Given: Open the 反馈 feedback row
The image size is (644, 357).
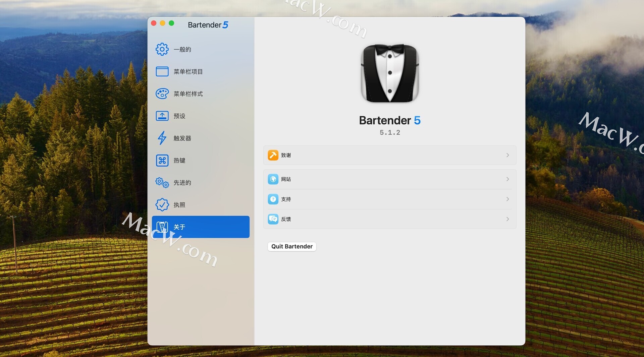Looking at the screenshot, I should tap(390, 219).
